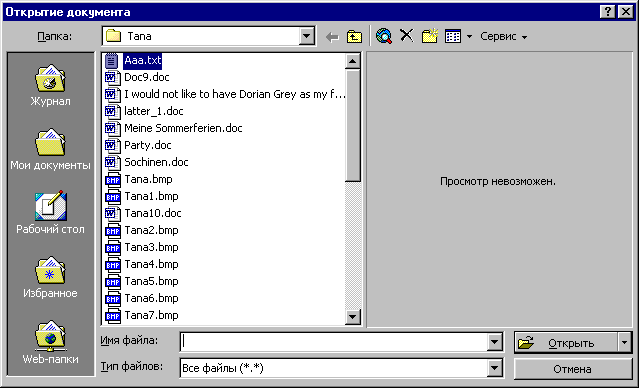Open Избранное favorites folder
Viewport: 639px width, 388px height.
[x=50, y=277]
